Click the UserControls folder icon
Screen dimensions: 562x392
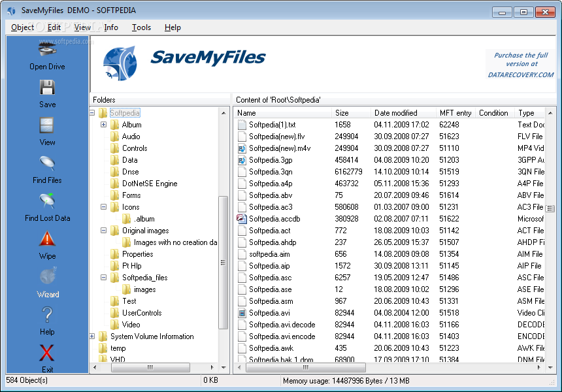click(115, 313)
